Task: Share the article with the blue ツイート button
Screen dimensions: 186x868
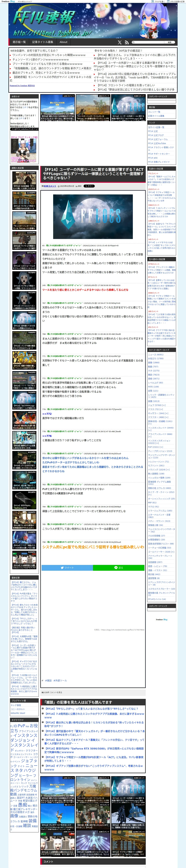Action: pyautogui.click(x=67, y=568)
